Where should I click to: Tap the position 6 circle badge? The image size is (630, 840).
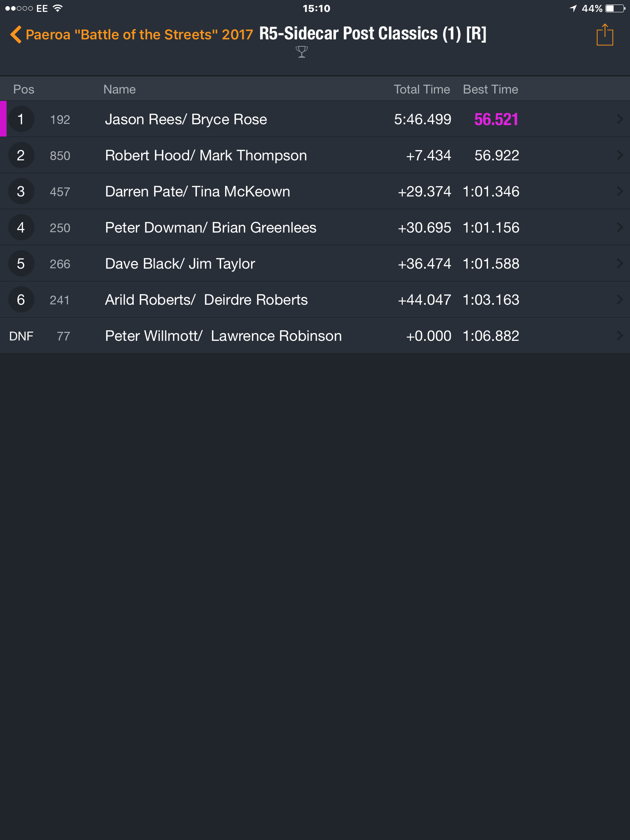pos(21,300)
